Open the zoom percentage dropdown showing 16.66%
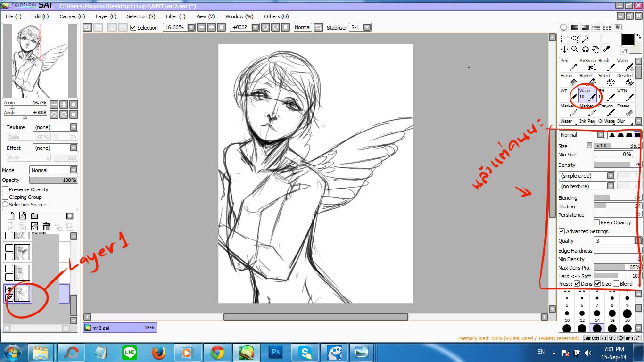The width and height of the screenshot is (644, 362). coord(191,27)
